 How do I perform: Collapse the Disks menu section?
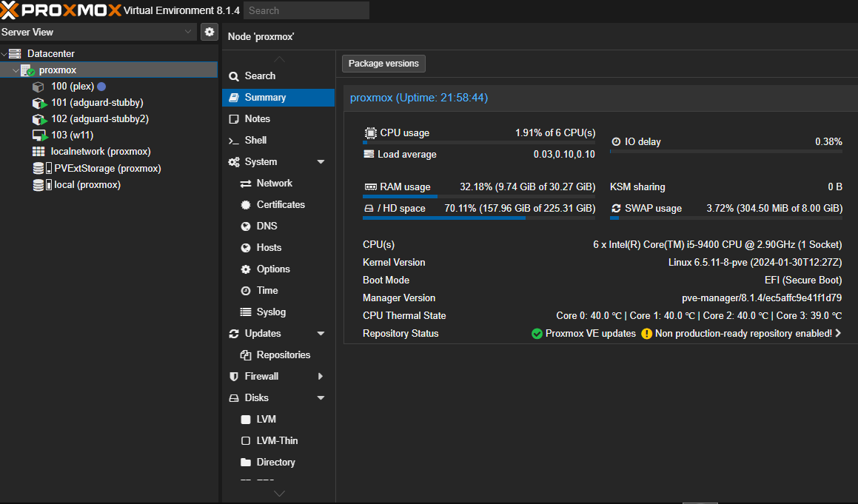pyautogui.click(x=321, y=398)
